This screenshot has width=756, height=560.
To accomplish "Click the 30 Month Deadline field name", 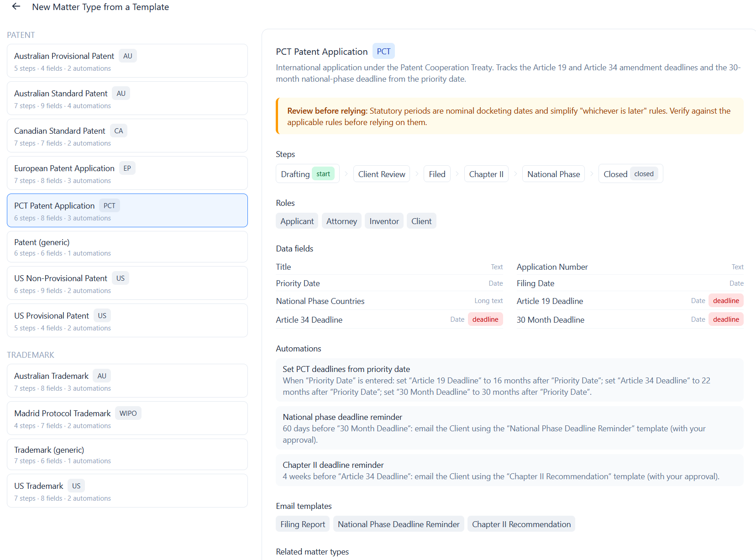I will (550, 319).
